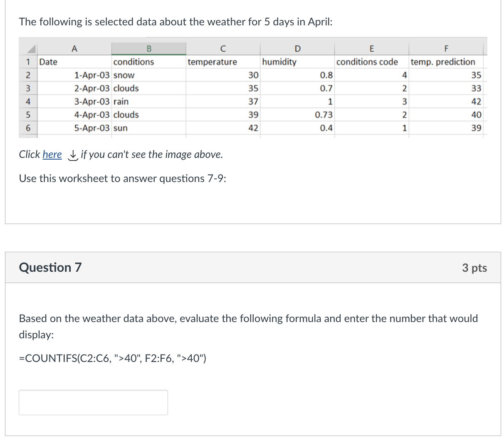504x448 pixels.
Task: Click the '3 pts' label
Action: [x=474, y=268]
